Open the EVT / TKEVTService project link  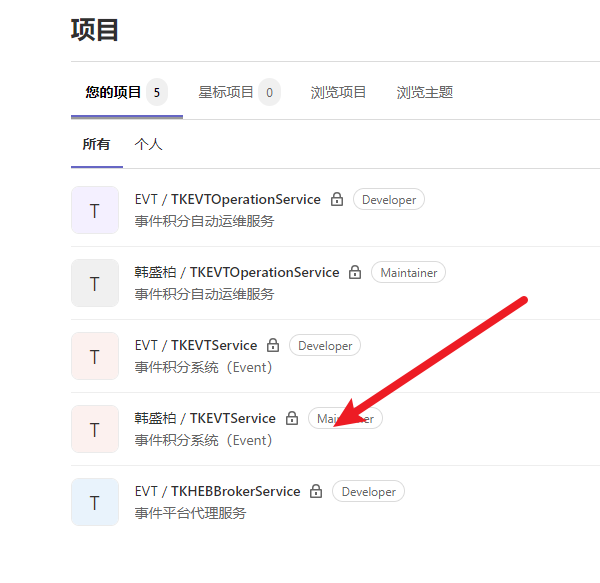click(x=196, y=346)
